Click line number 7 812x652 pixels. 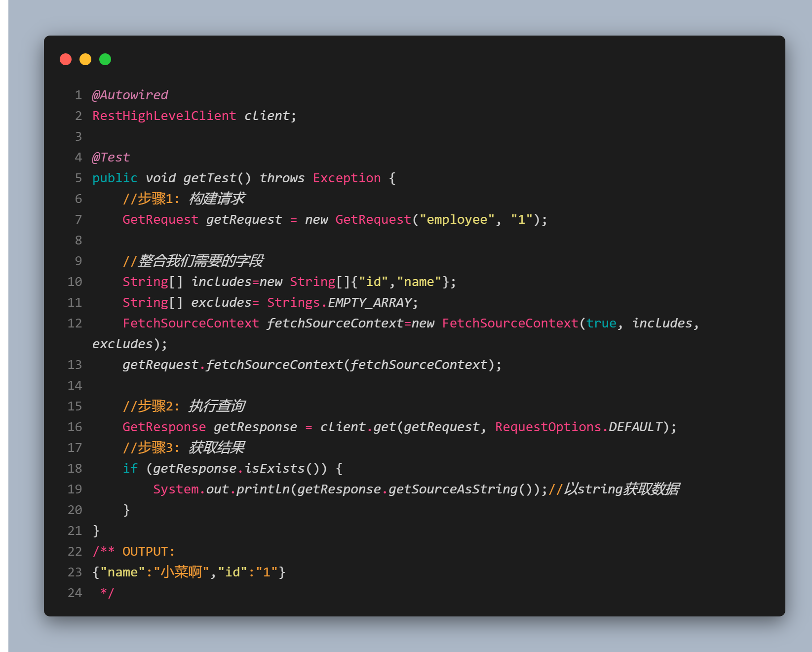[78, 219]
